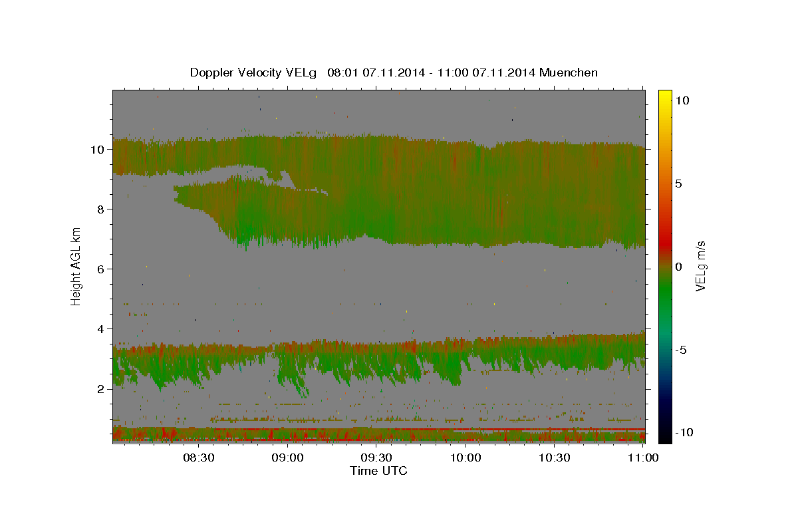Click the height axis tick label 8

[101, 209]
